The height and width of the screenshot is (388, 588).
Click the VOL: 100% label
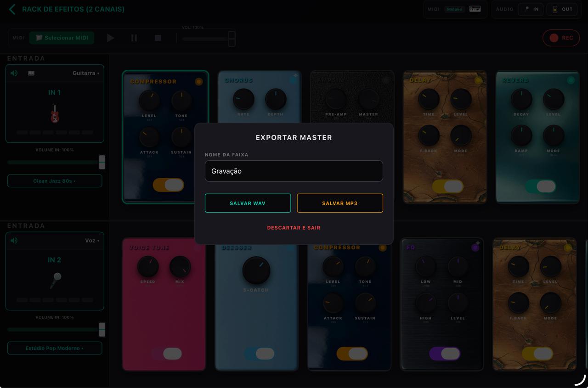[192, 28]
